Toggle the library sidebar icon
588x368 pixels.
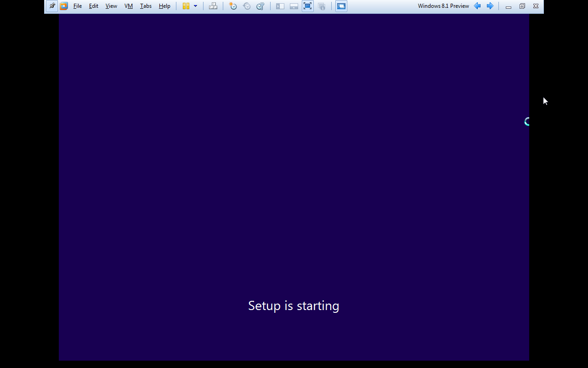280,6
